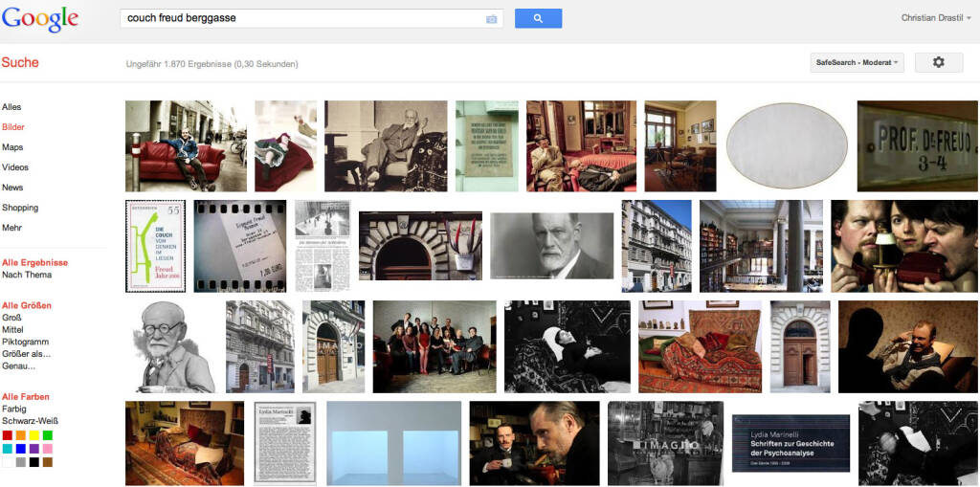Select the purple color swatch
The image size is (980, 487).
(x=34, y=449)
